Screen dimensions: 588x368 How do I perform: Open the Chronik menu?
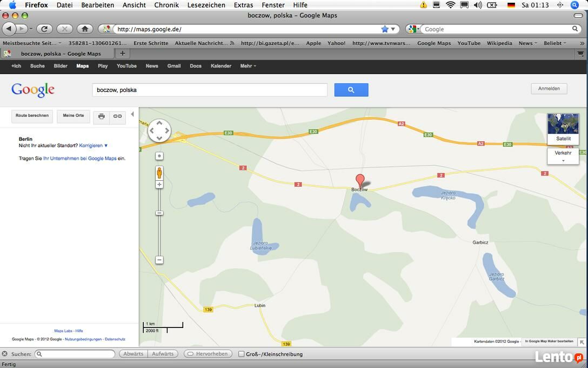(166, 5)
